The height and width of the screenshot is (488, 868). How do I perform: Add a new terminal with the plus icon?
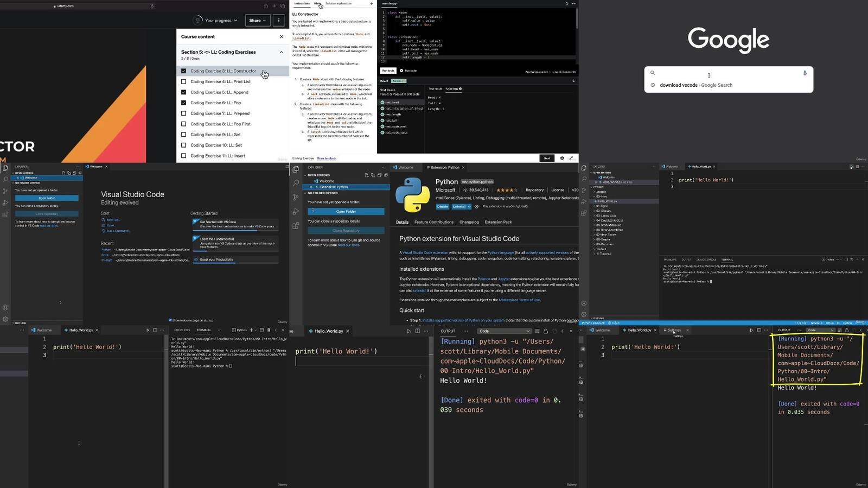click(251, 330)
